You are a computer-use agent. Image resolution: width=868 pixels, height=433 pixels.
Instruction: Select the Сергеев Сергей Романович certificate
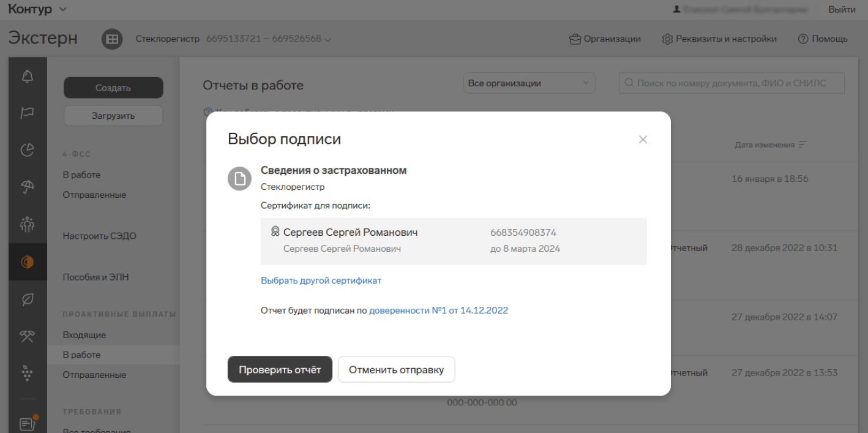pos(453,241)
